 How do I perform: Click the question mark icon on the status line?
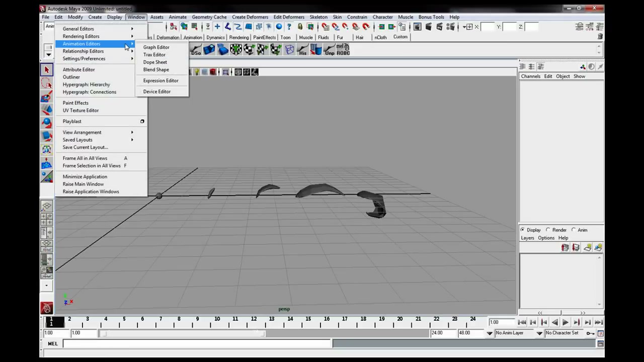289,27
